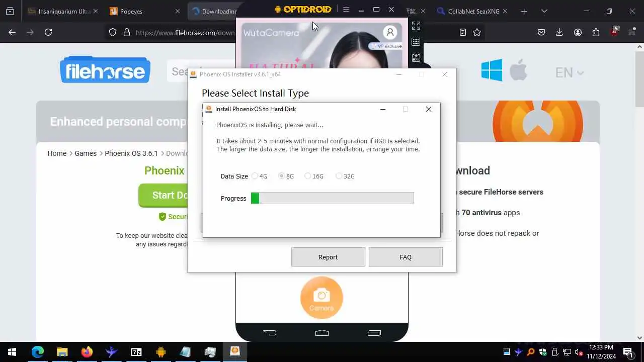Click the red extension icon with badge 5
Screen dimensions: 644x362
click(x=614, y=32)
